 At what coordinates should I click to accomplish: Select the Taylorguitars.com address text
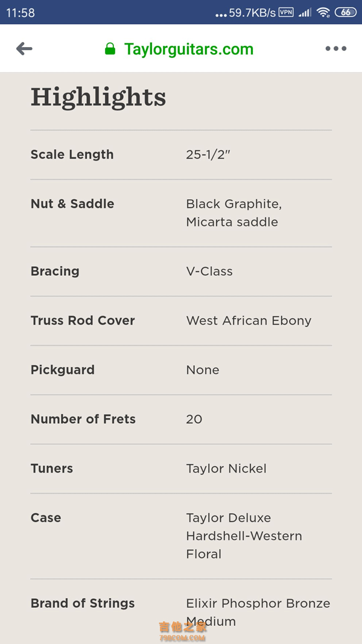pos(189,49)
